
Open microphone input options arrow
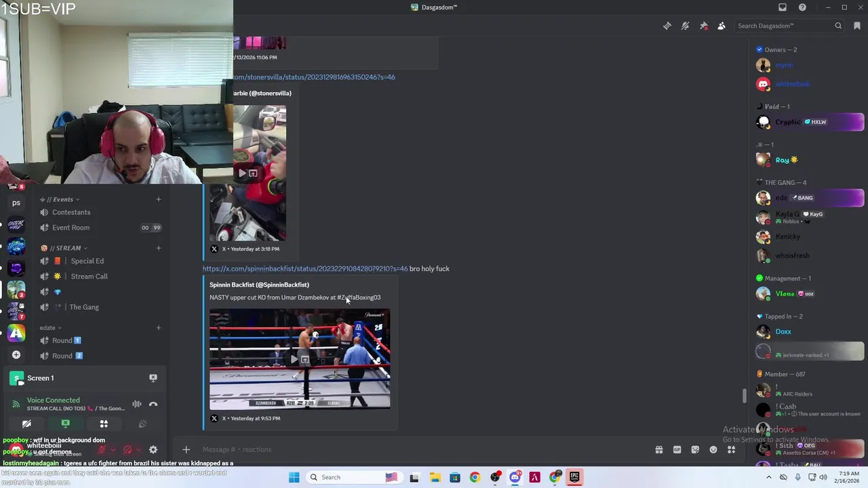click(x=113, y=449)
